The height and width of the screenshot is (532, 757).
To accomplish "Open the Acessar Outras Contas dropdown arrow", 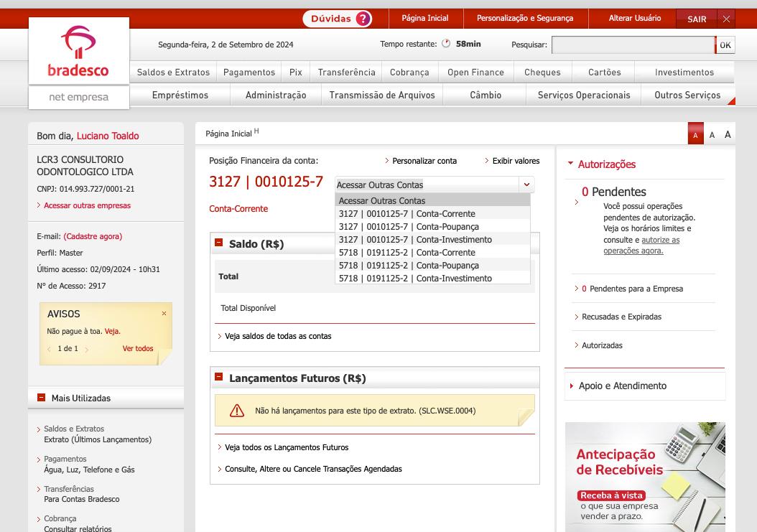I will 526,185.
